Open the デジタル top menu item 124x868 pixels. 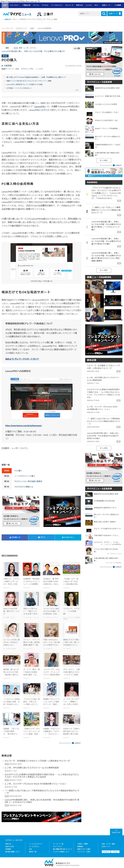click(x=45, y=5)
